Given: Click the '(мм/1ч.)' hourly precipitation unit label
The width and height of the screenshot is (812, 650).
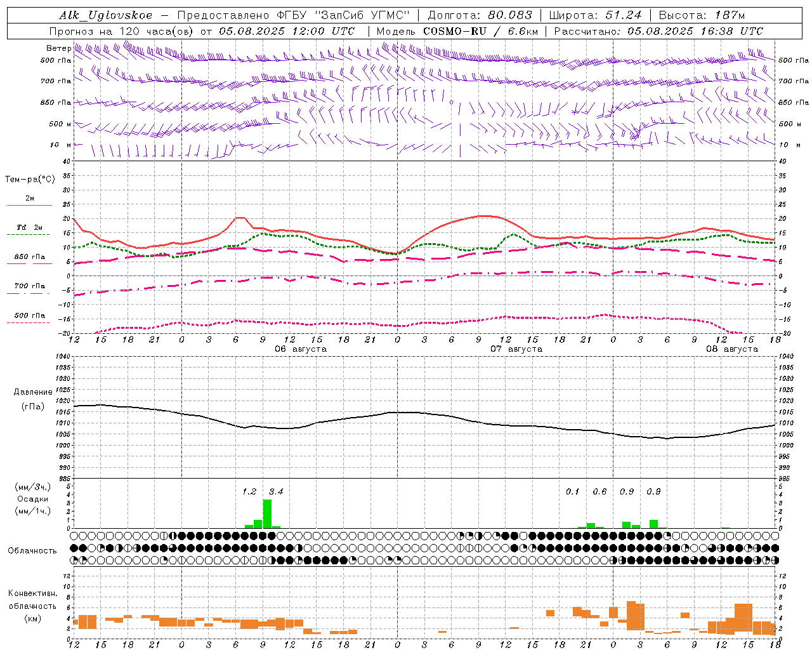Looking at the screenshot, I should point(33,511).
